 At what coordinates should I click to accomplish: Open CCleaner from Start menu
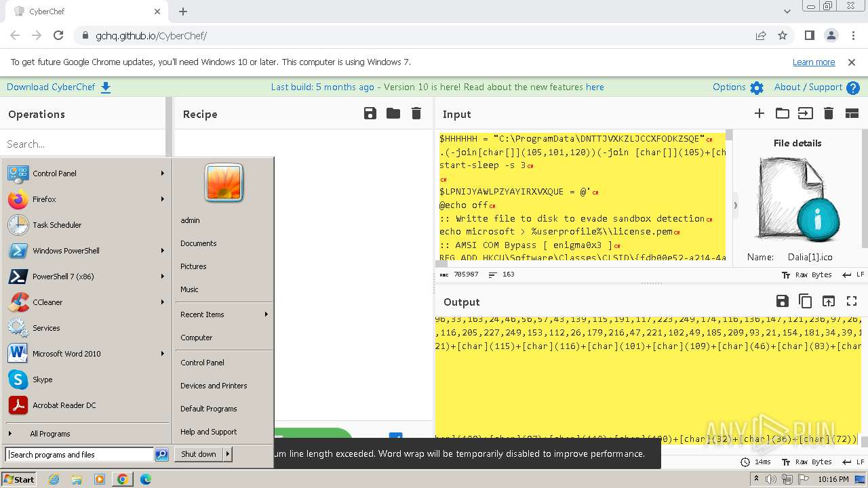click(x=85, y=302)
